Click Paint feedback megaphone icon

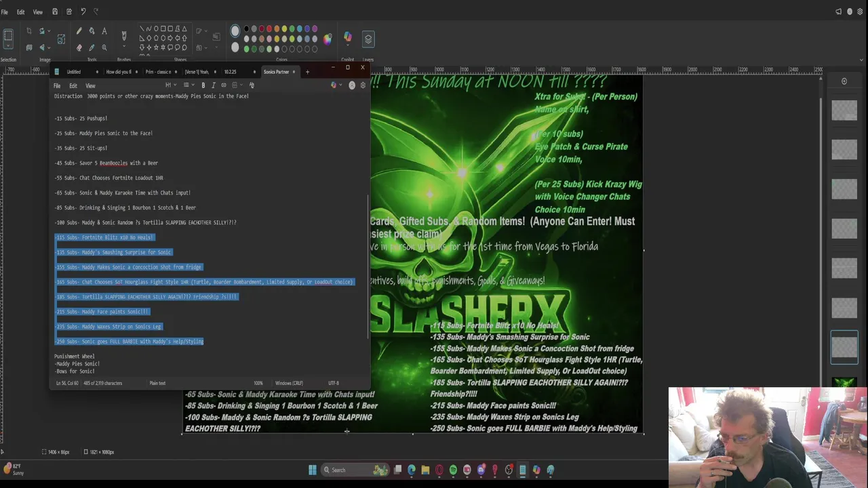pos(839,12)
